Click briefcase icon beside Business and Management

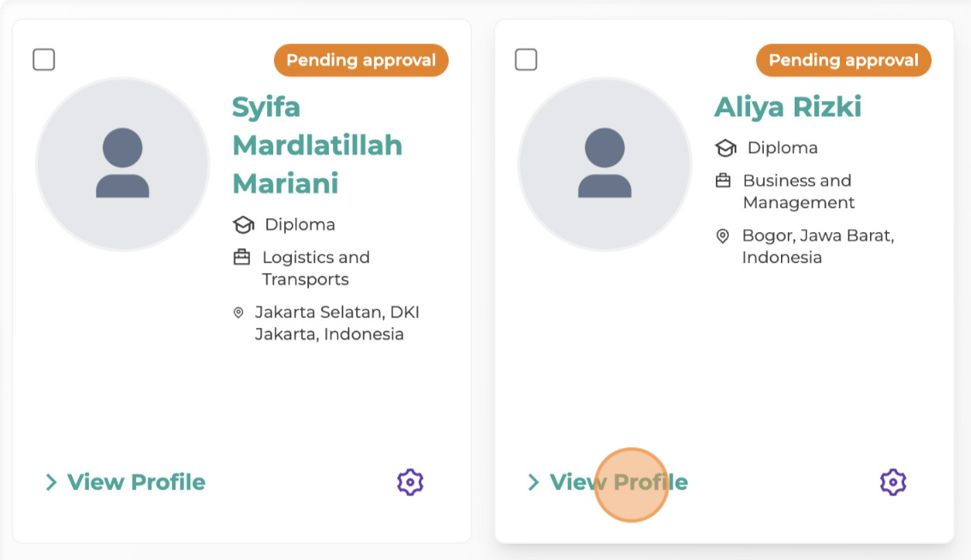724,181
